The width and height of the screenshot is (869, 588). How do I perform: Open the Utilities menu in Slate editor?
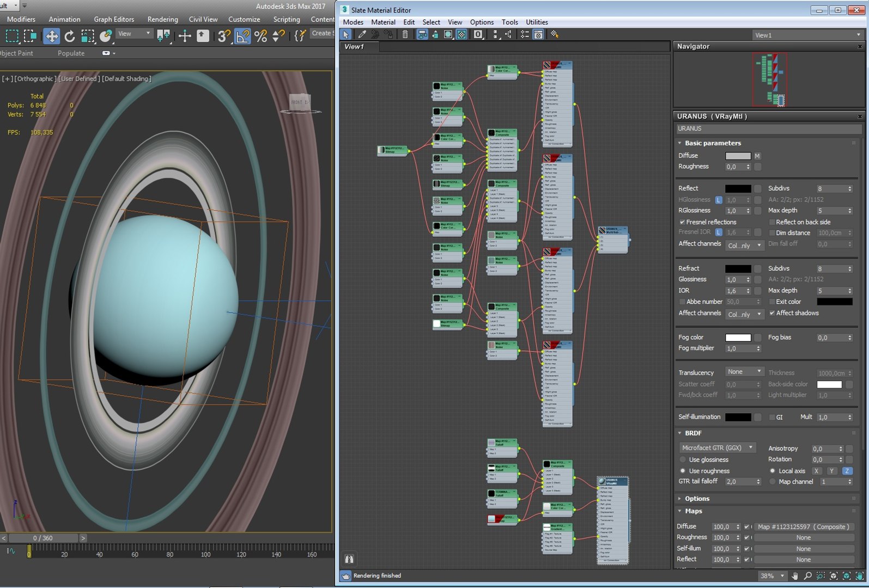tap(537, 22)
